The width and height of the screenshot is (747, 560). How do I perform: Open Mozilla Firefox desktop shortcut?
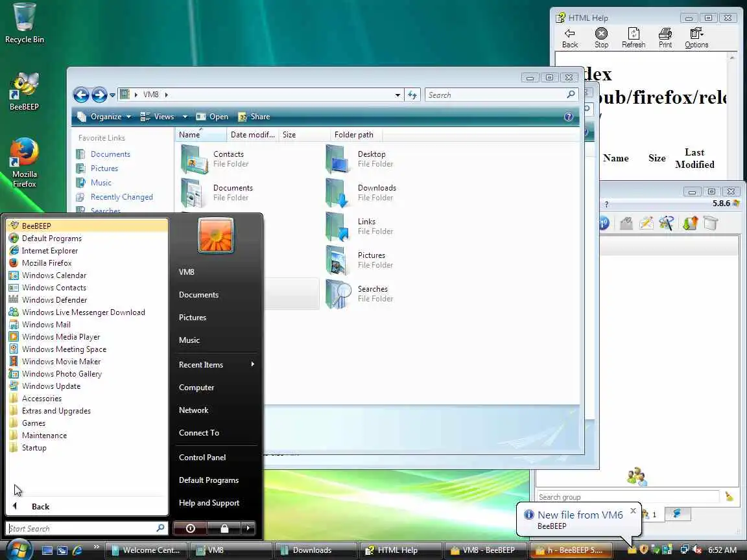coord(24,163)
